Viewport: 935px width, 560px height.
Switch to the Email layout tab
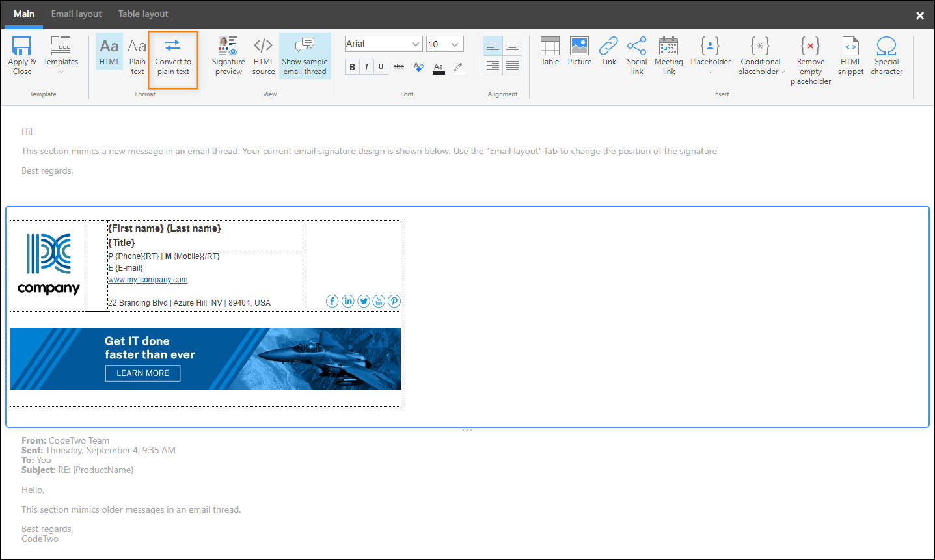[76, 14]
